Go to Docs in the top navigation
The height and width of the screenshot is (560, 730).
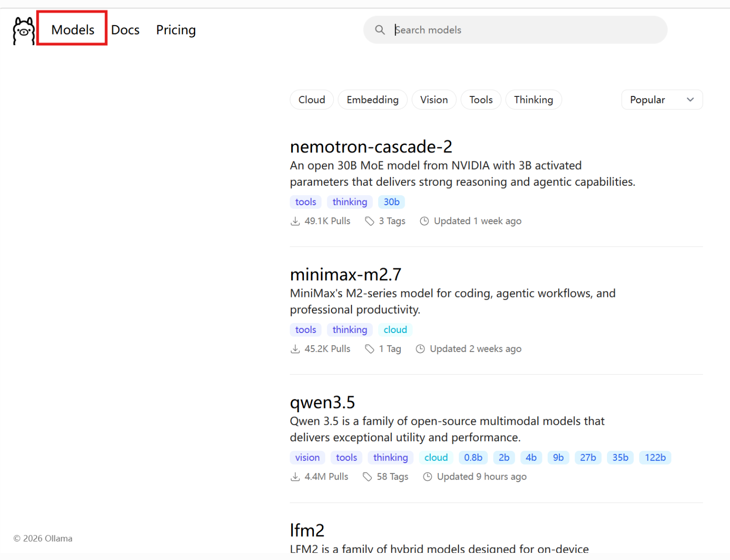click(125, 30)
